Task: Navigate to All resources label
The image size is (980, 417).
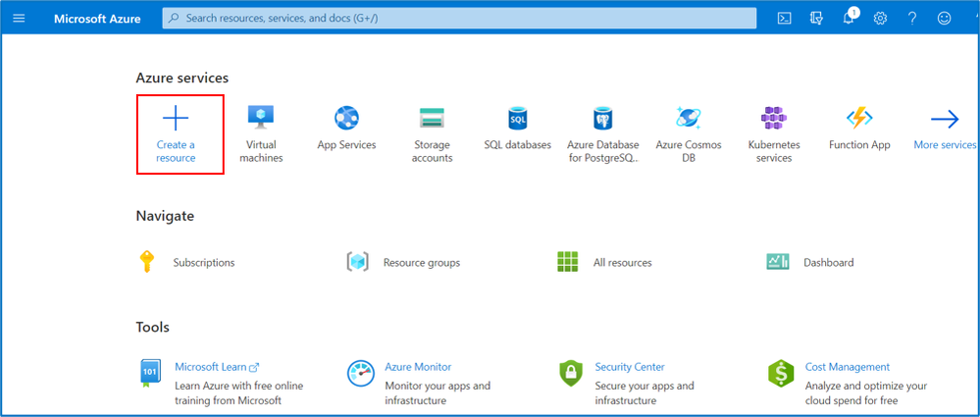Action: [x=623, y=263]
